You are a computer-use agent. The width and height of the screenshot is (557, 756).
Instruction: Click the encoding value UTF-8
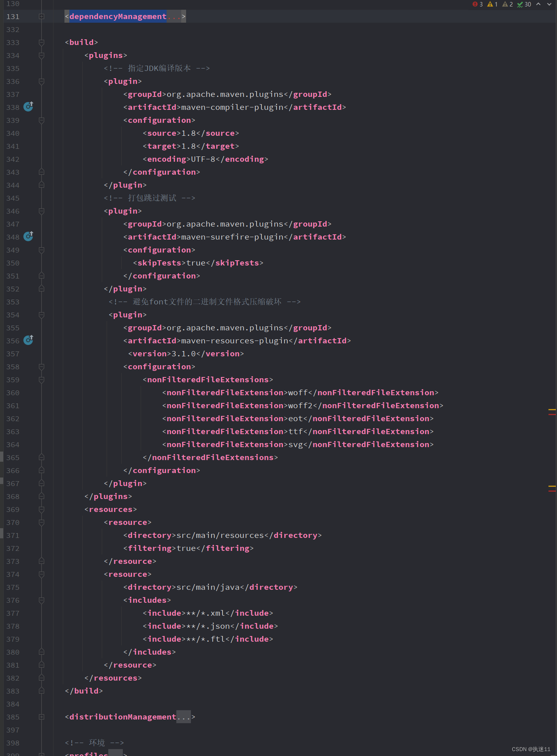(x=203, y=159)
